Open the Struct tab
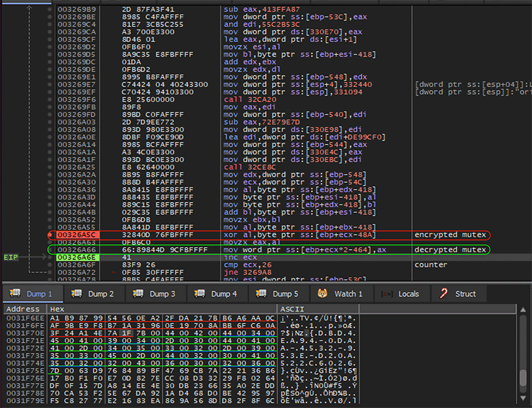532x408 pixels. click(458, 294)
